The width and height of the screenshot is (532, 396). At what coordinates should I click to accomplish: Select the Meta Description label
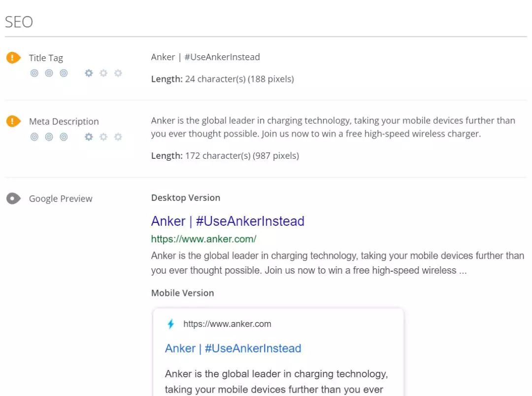click(x=64, y=121)
